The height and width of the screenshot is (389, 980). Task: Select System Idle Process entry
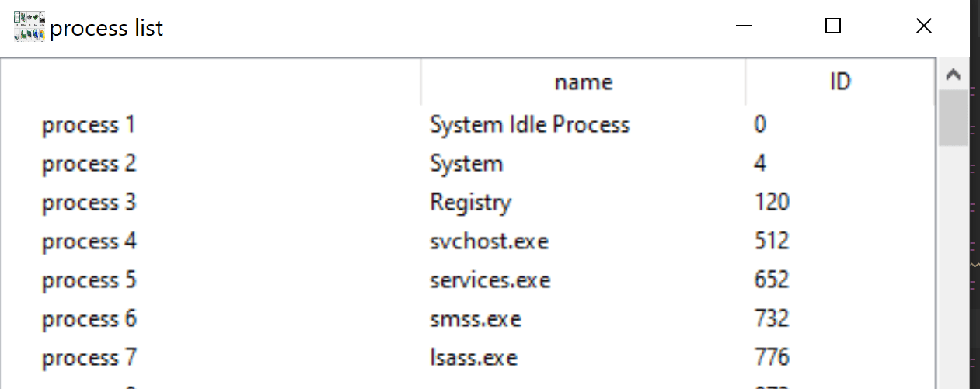(x=529, y=125)
